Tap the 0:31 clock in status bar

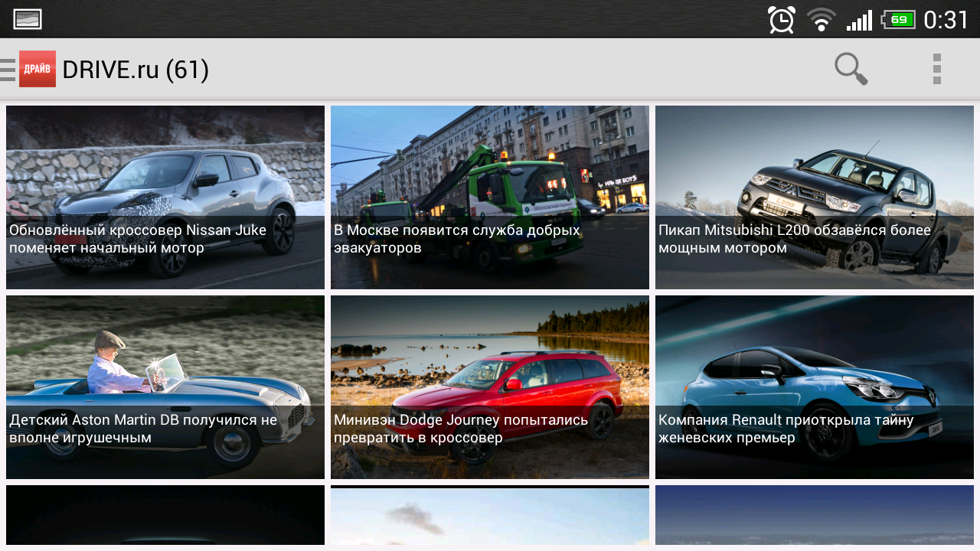[x=946, y=19]
